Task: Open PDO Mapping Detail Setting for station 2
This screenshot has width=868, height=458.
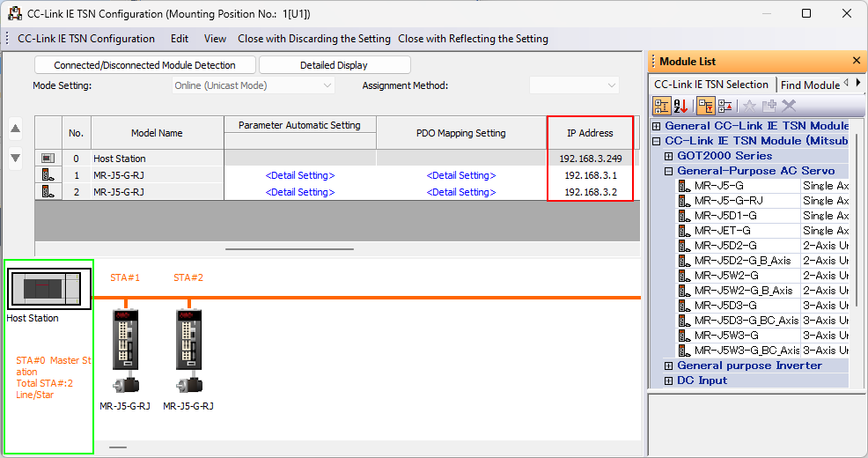Action: point(461,192)
